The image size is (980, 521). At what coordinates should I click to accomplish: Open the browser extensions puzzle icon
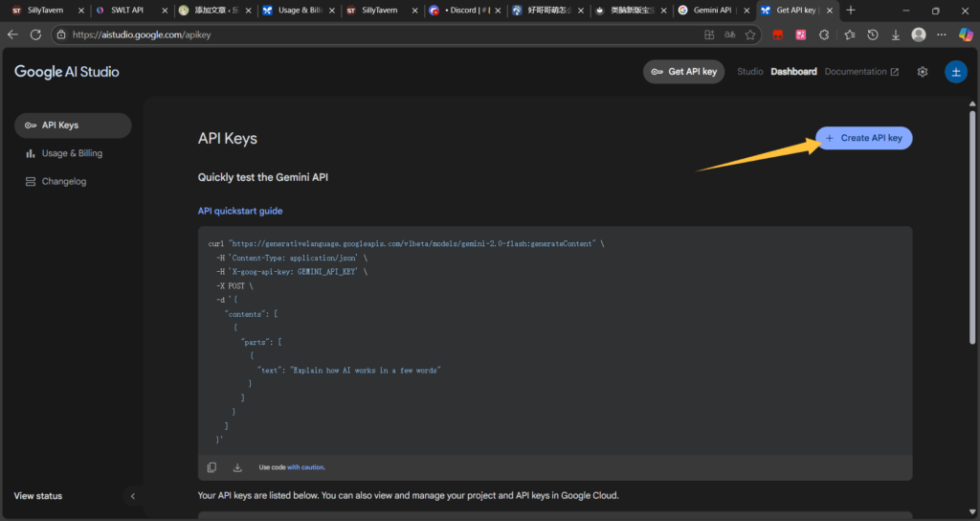pyautogui.click(x=824, y=34)
